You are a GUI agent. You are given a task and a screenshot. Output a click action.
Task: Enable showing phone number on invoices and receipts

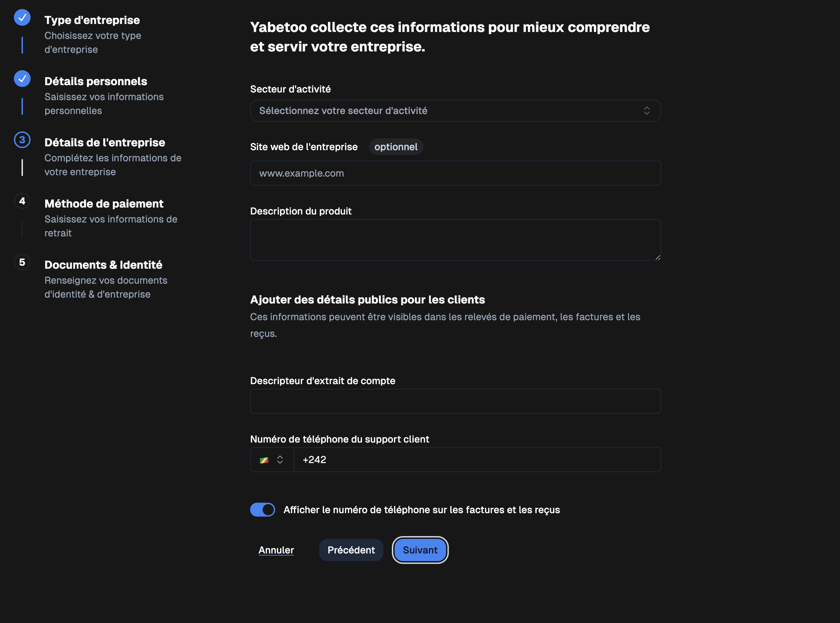click(x=262, y=509)
